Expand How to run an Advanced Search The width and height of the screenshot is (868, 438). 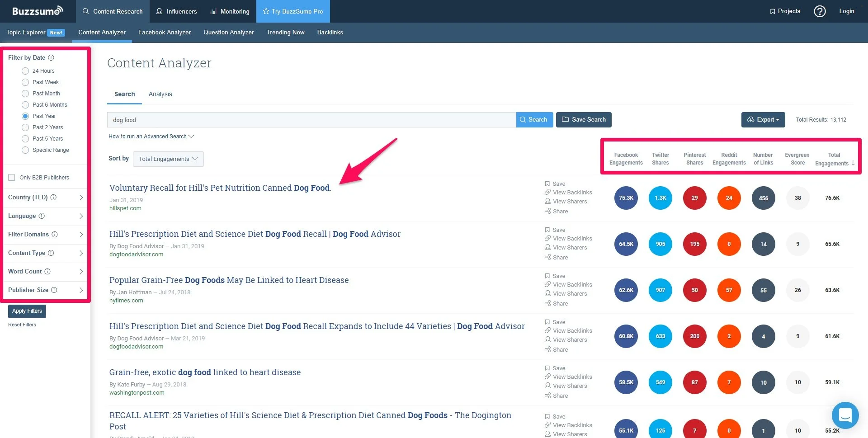pos(151,137)
